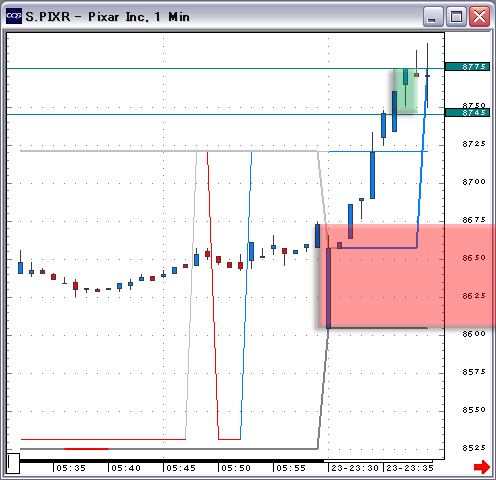Image resolution: width=496 pixels, height=480 pixels.
Task: Click the green highlighted candle zone
Action: coord(405,91)
